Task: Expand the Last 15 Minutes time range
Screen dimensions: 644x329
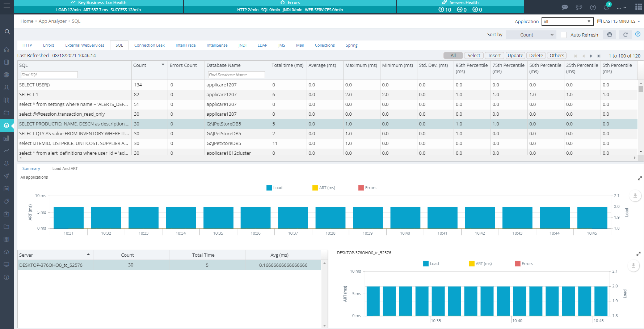Action: [x=619, y=21]
